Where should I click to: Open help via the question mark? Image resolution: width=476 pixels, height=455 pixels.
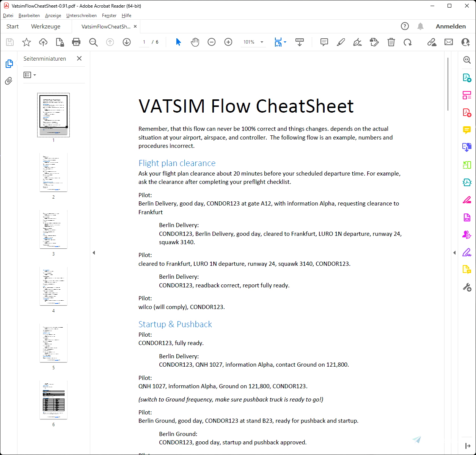click(x=405, y=26)
